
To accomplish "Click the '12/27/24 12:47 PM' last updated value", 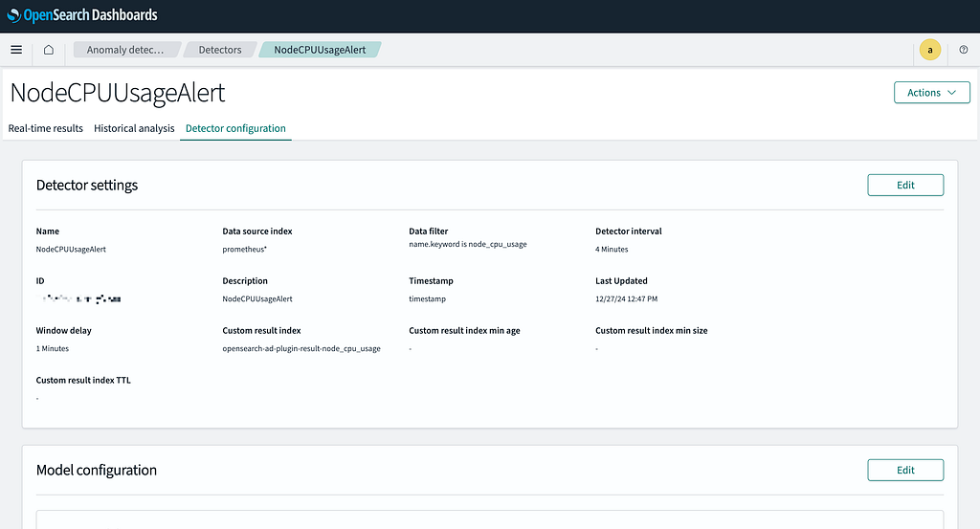I will [x=626, y=299].
